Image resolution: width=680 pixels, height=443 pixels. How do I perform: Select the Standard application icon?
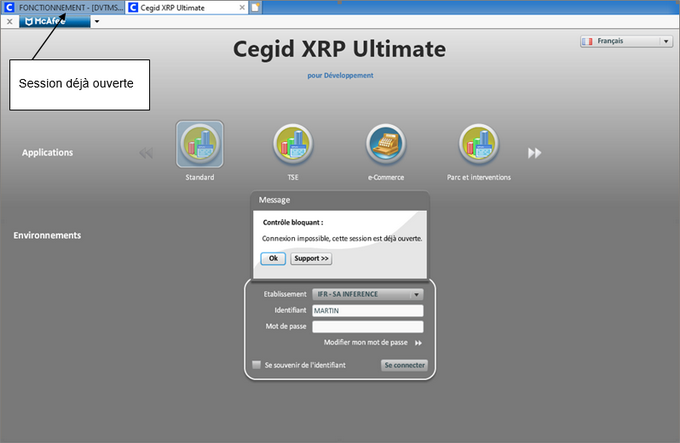point(199,145)
